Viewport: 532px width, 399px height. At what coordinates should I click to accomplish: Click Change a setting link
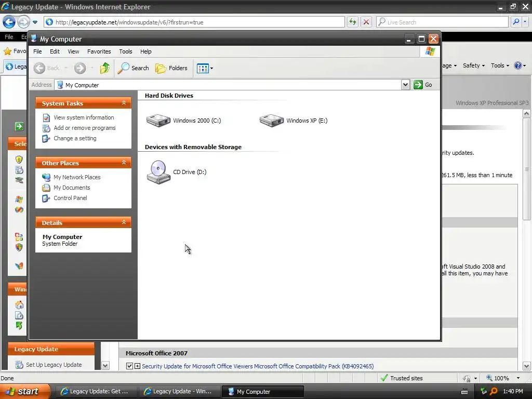[x=75, y=138]
